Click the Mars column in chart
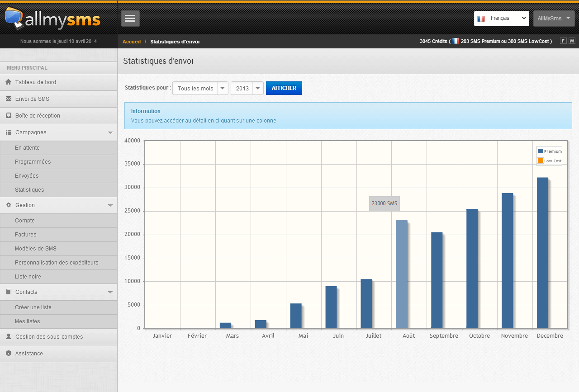This screenshot has width=579, height=392. pos(225,326)
